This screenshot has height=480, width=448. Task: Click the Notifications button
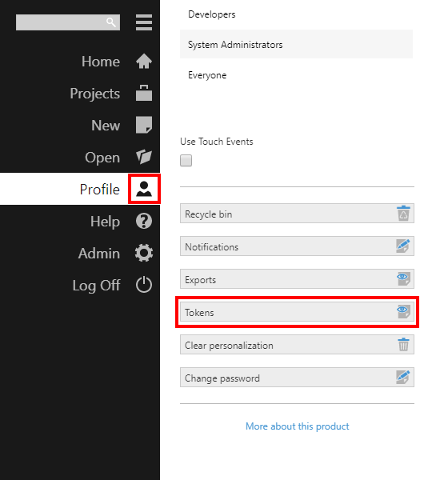pos(297,246)
